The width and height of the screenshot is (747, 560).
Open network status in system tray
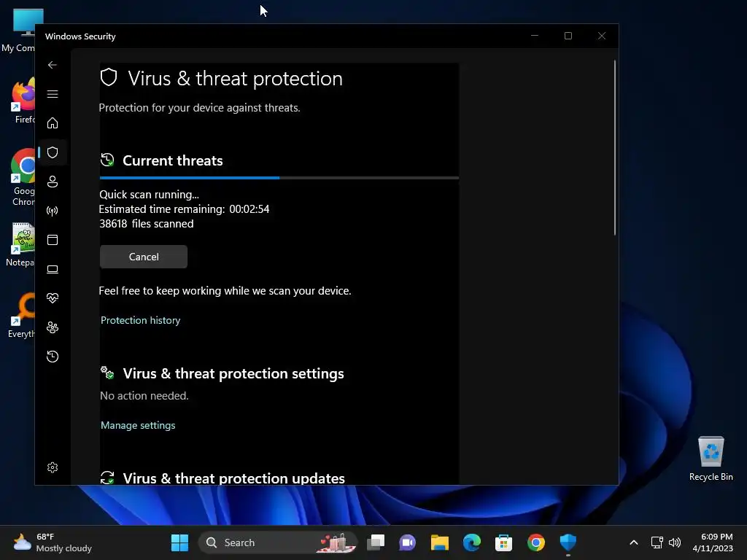coord(657,542)
